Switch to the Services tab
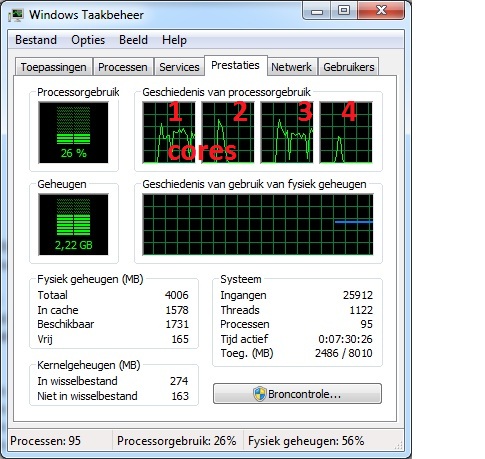Image resolution: width=485 pixels, height=459 pixels. (x=179, y=67)
